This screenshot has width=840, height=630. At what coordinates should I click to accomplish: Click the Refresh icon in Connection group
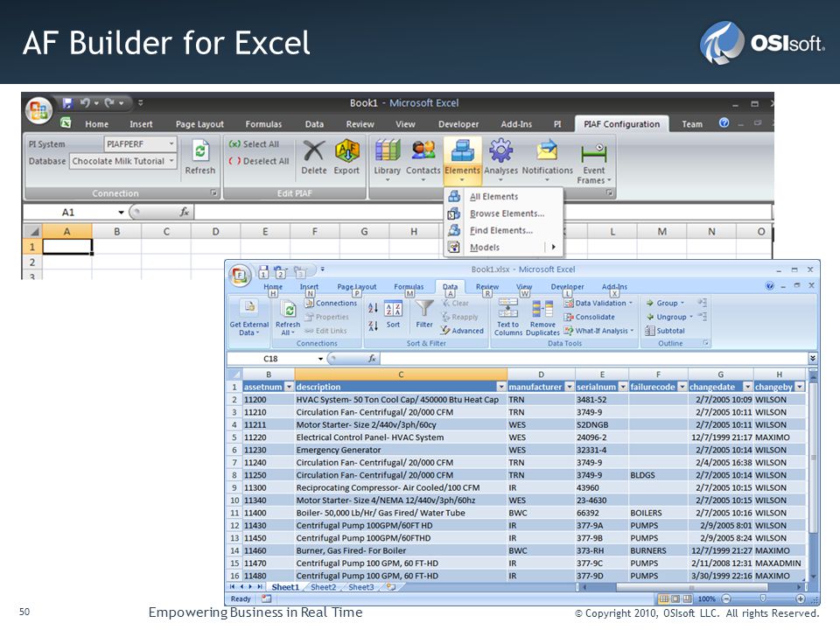(x=199, y=150)
